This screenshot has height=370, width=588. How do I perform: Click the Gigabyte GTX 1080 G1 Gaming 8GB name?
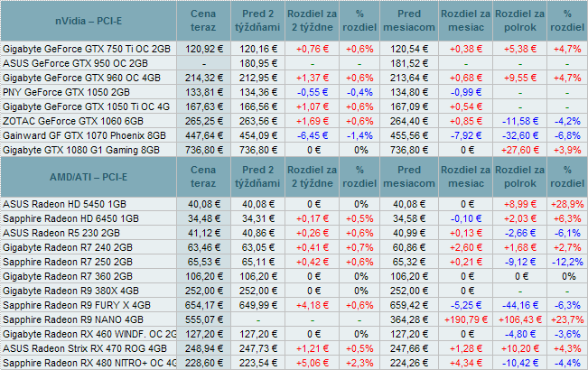[81, 150]
